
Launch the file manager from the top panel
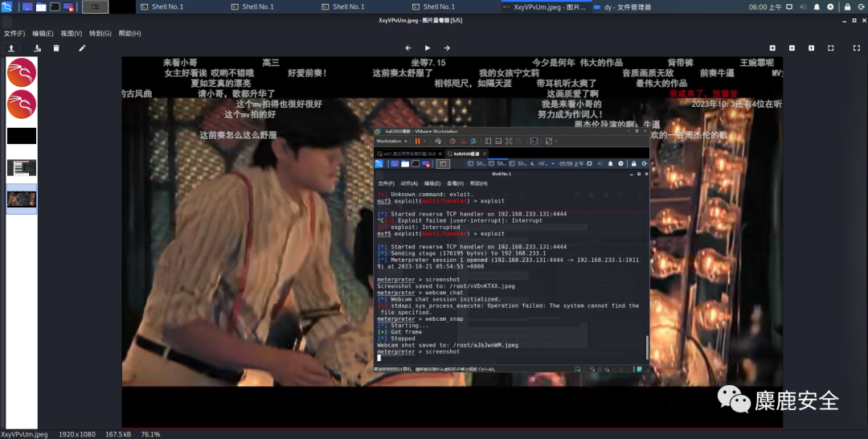click(x=41, y=6)
